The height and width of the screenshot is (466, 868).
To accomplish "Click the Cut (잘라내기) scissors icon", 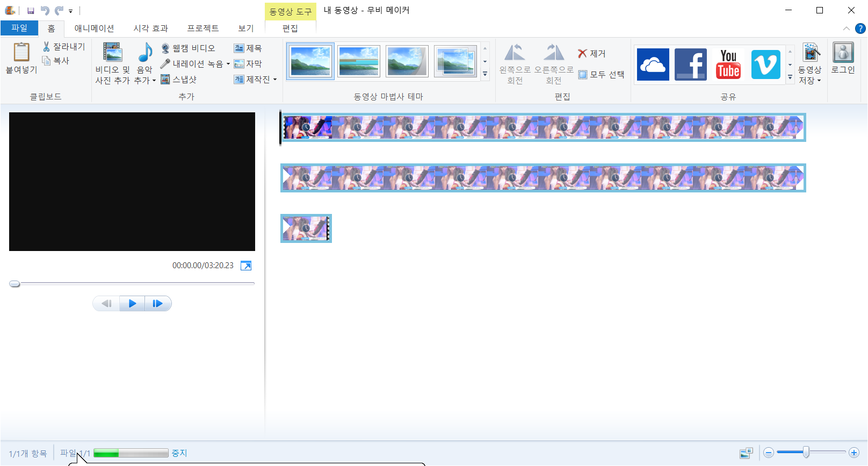I will click(x=47, y=47).
